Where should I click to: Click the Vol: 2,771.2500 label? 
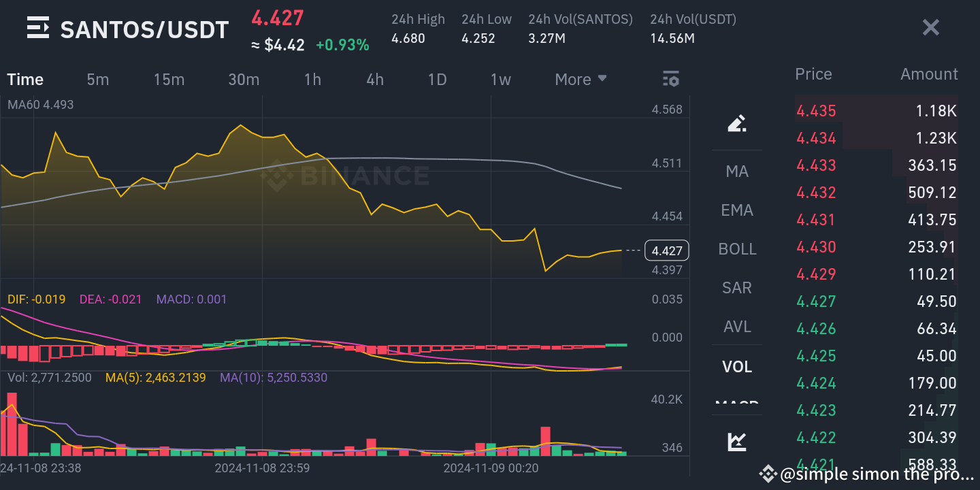click(49, 377)
